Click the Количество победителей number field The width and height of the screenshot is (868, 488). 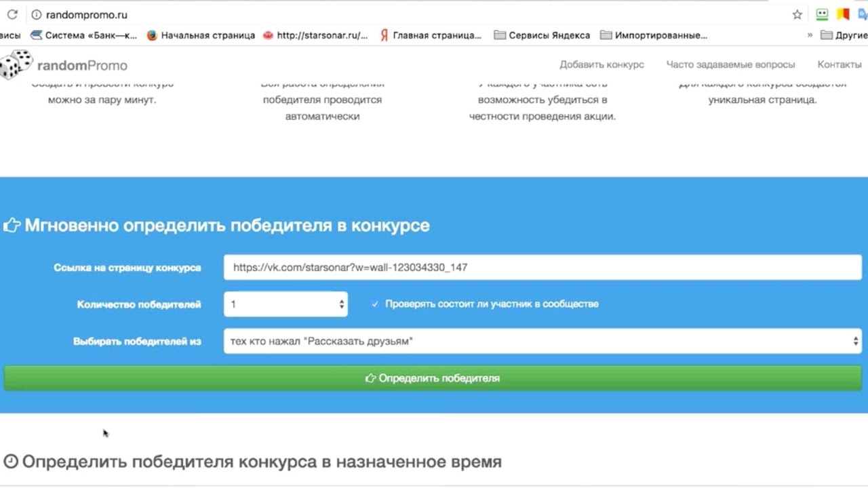285,304
